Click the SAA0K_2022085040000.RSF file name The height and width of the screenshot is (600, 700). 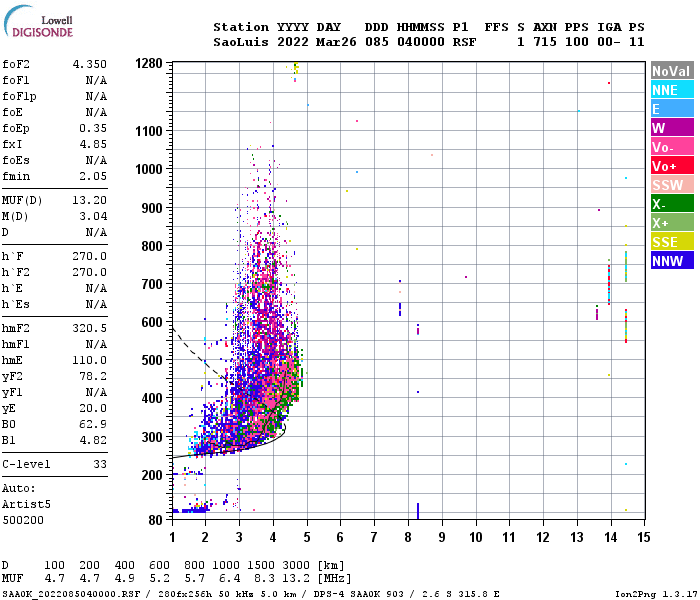[x=71, y=594]
